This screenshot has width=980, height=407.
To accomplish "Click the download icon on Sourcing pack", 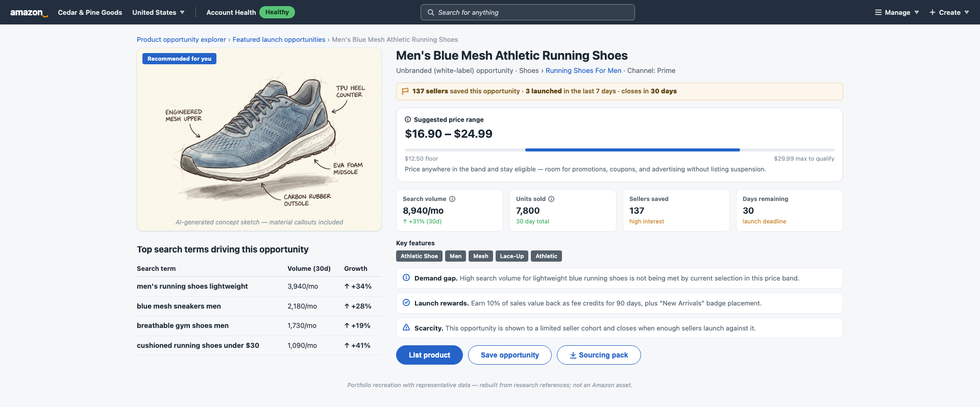I will click(x=573, y=355).
